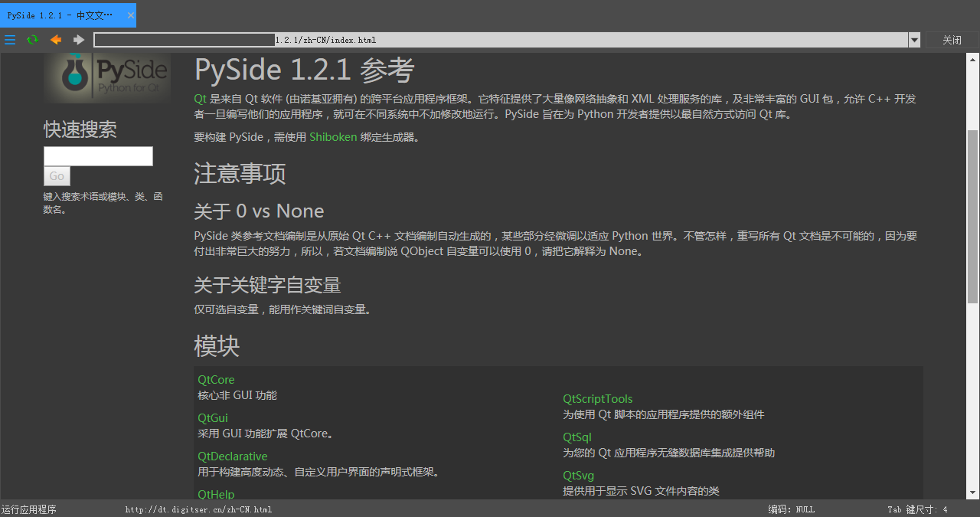Open the QtScriptTools module link
980x517 pixels.
598,398
